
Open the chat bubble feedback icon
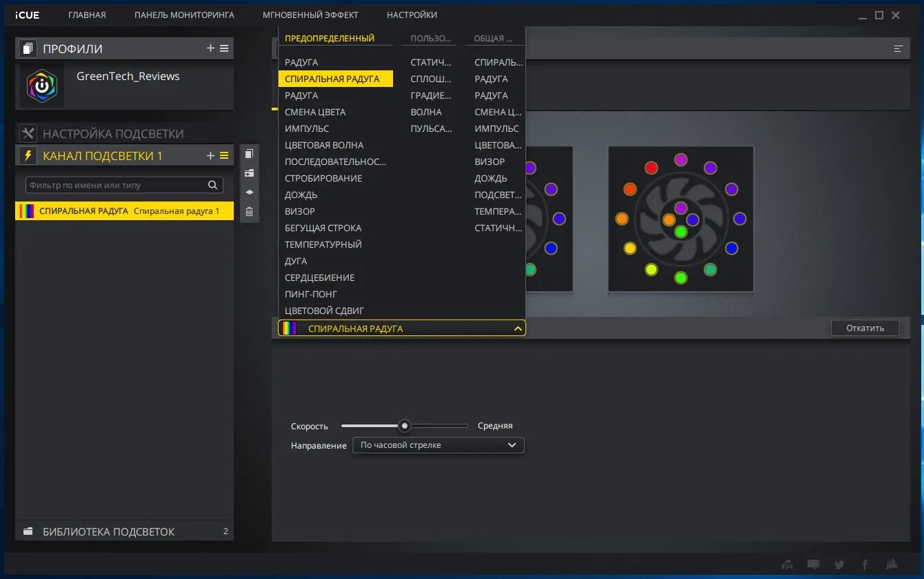[x=814, y=565]
